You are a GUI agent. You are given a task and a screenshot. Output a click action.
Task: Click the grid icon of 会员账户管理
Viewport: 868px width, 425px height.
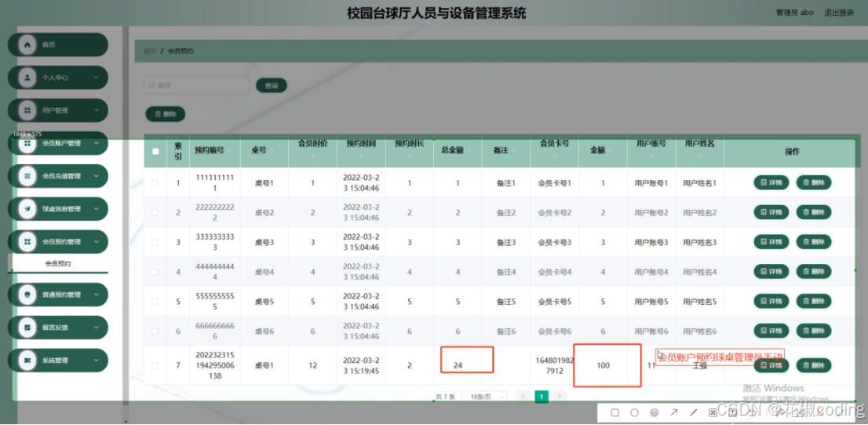tap(27, 143)
